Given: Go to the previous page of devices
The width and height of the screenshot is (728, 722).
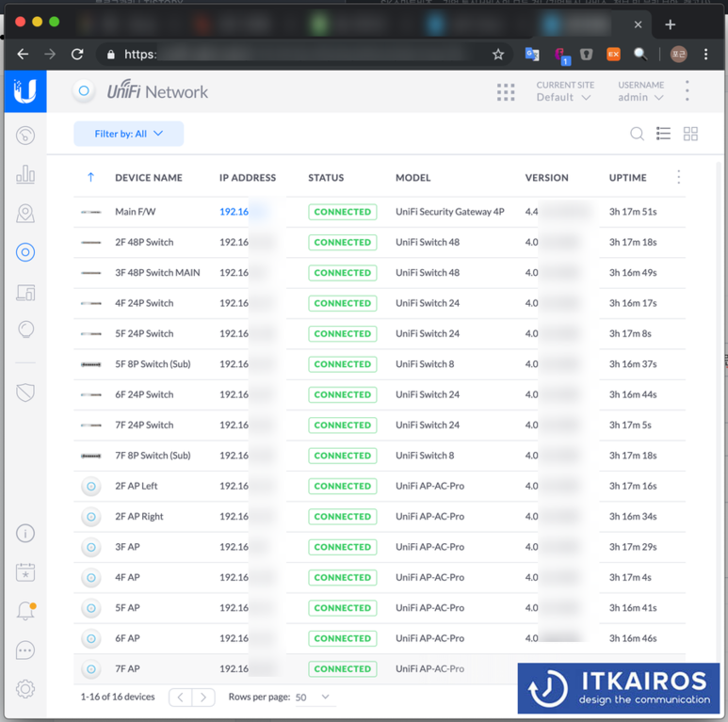Looking at the screenshot, I should 181,697.
